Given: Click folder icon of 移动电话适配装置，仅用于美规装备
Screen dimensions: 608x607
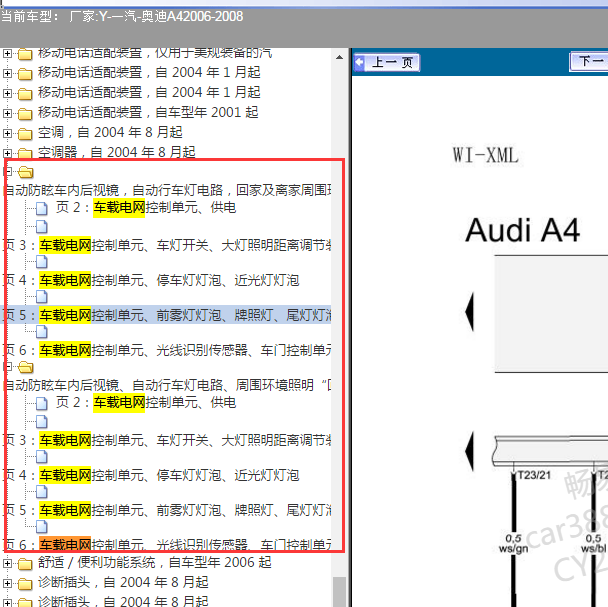Looking at the screenshot, I should coord(25,54).
